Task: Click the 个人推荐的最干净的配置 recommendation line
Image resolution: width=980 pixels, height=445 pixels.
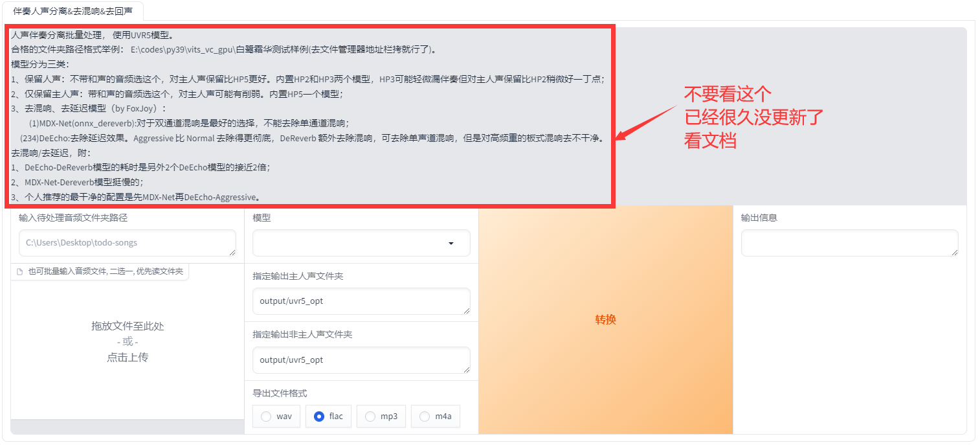Action: pos(136,197)
